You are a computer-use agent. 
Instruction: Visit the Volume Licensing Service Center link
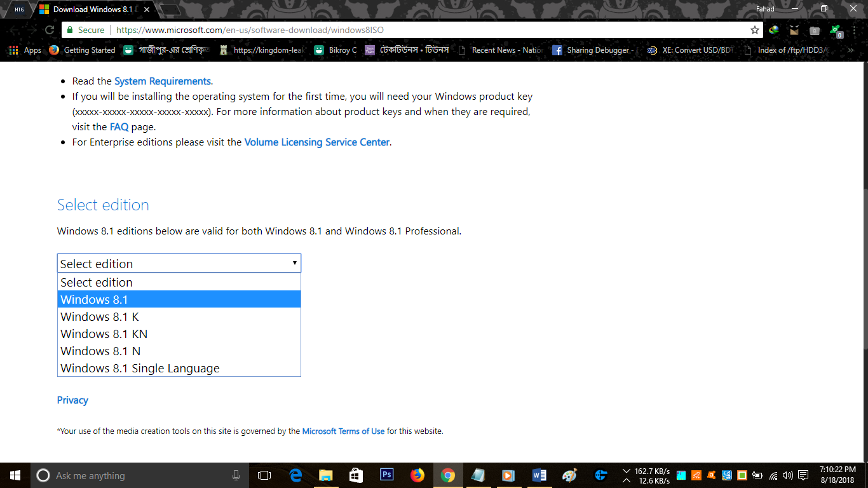point(317,142)
